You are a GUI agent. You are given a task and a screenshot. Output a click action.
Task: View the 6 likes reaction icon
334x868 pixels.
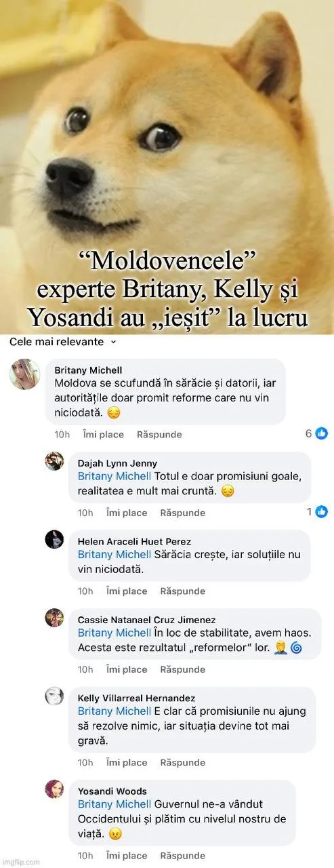click(322, 433)
